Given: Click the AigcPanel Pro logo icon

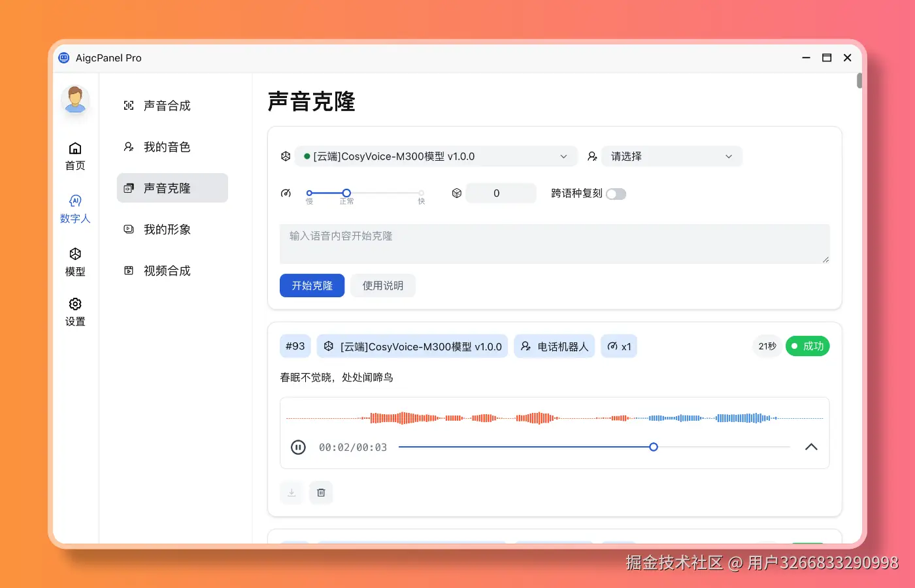Looking at the screenshot, I should [63, 57].
